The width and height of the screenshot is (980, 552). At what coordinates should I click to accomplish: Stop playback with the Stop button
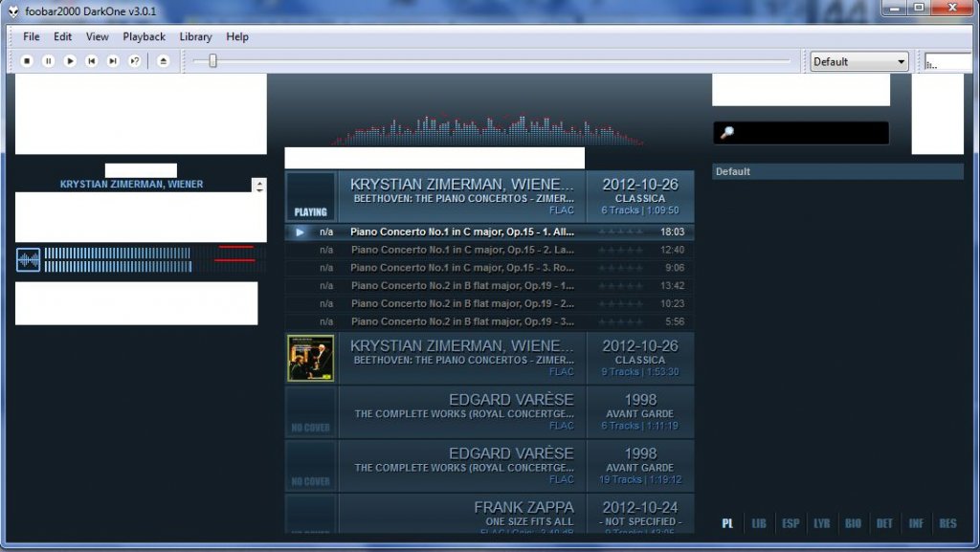click(x=27, y=61)
